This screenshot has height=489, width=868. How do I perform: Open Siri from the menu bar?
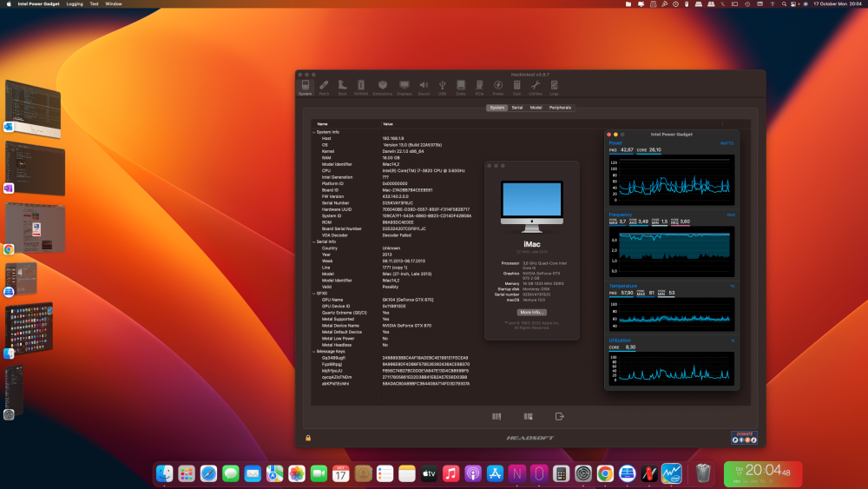click(806, 3)
